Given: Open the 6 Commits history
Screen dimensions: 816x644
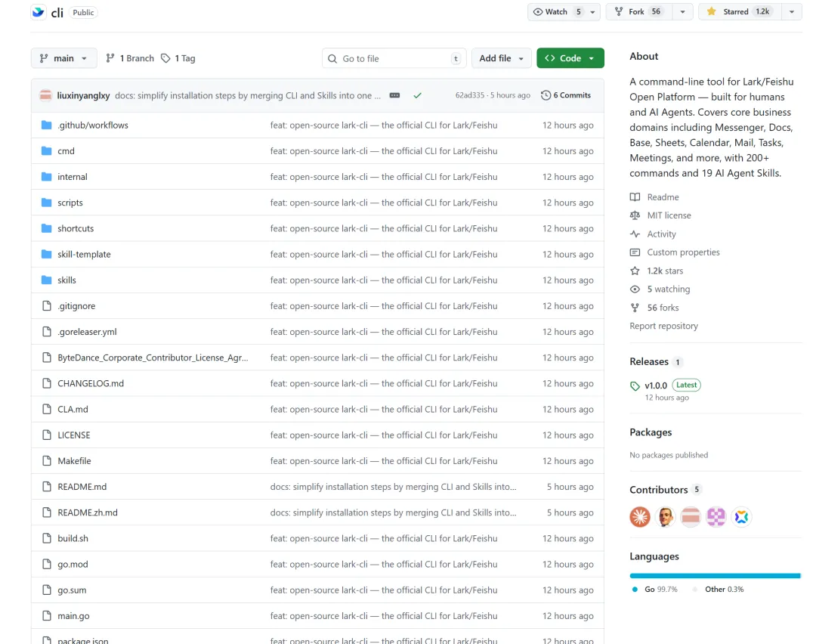Looking at the screenshot, I should [x=566, y=95].
